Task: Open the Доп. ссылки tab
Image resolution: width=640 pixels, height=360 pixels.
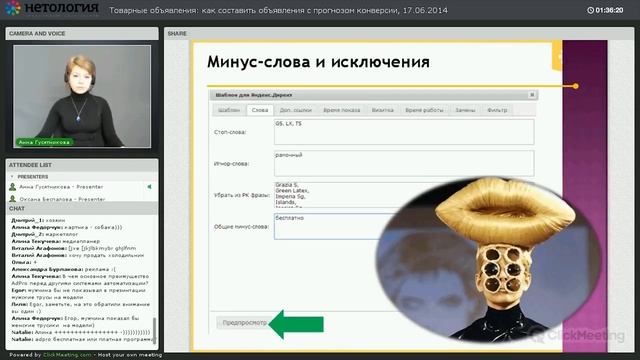Action: 296,110
